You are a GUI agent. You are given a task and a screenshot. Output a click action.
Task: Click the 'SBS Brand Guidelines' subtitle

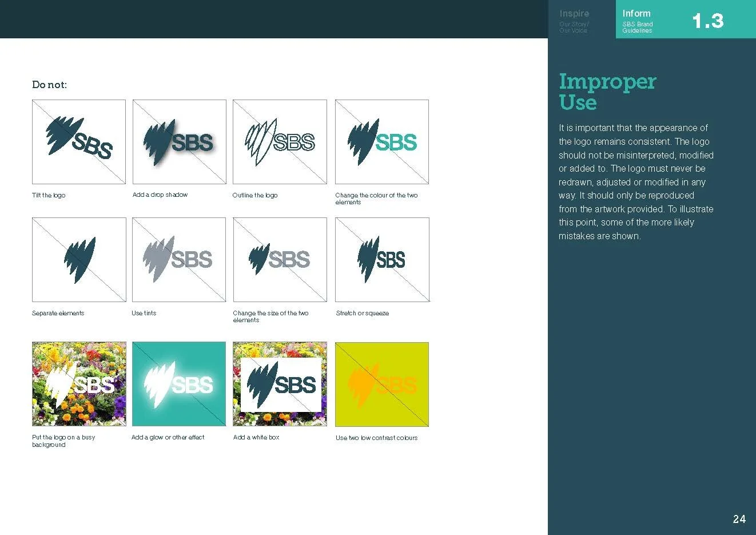coord(638,27)
